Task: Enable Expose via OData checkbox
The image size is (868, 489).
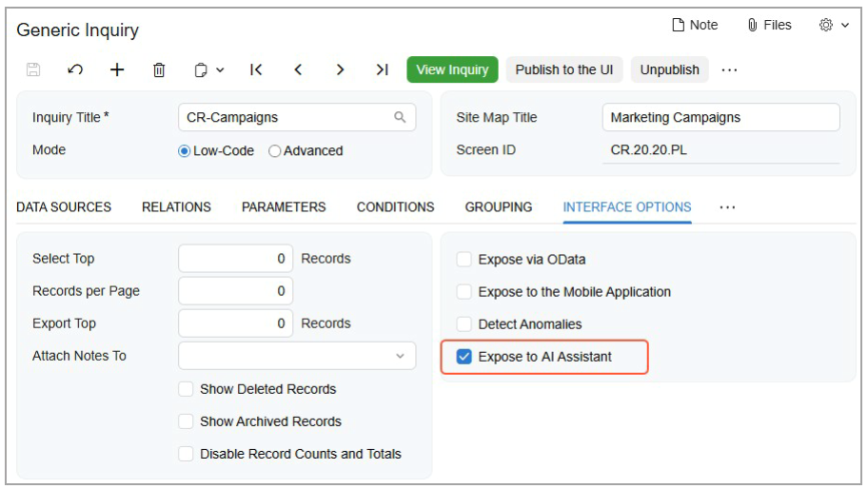Action: [464, 260]
